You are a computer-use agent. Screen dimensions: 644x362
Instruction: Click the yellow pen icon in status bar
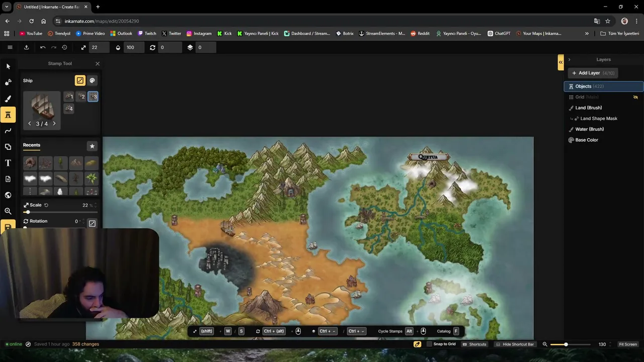pos(417,344)
